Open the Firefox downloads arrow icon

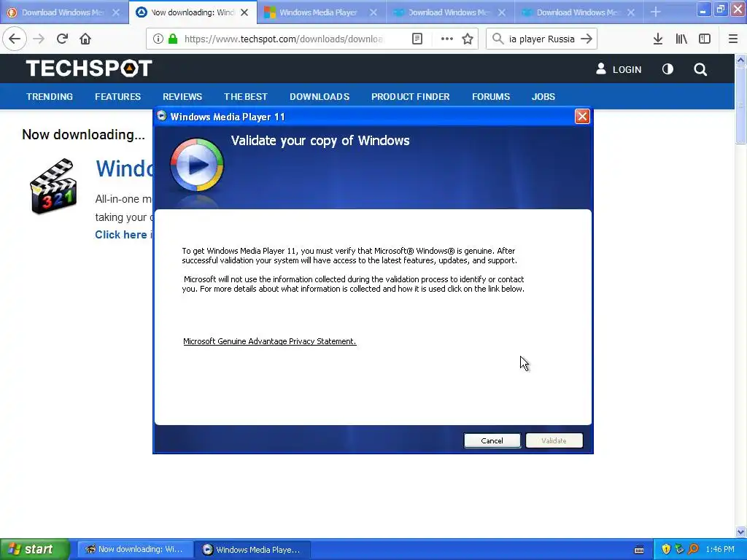[x=658, y=39]
